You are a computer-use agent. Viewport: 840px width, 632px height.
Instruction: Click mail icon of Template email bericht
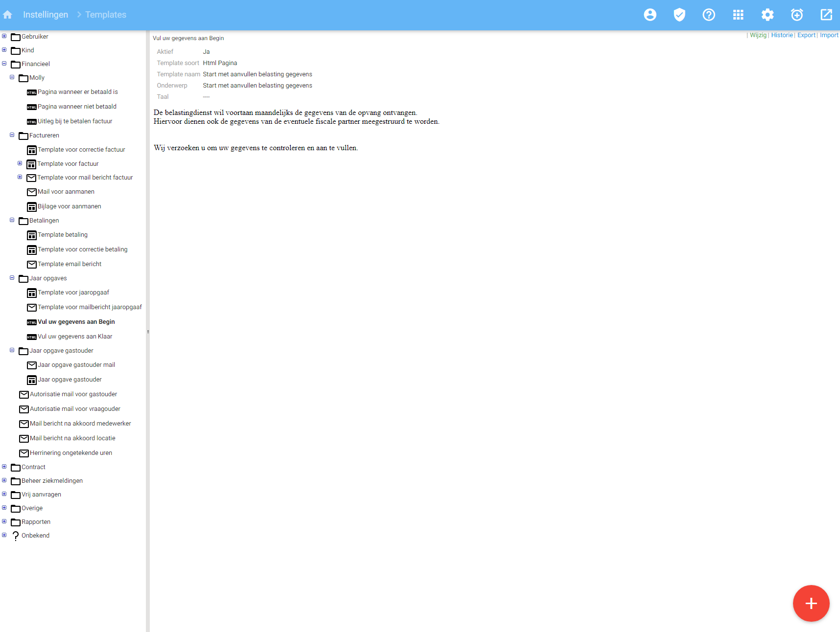32,265
